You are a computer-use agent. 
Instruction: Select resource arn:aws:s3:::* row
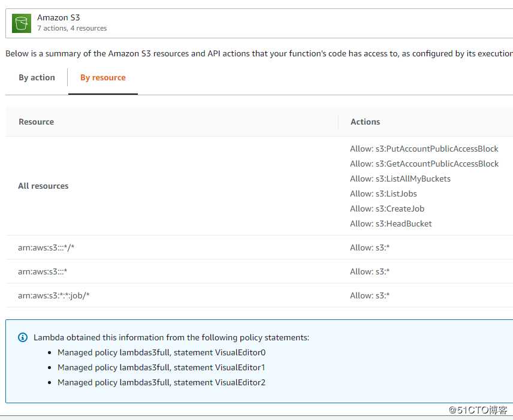43,271
